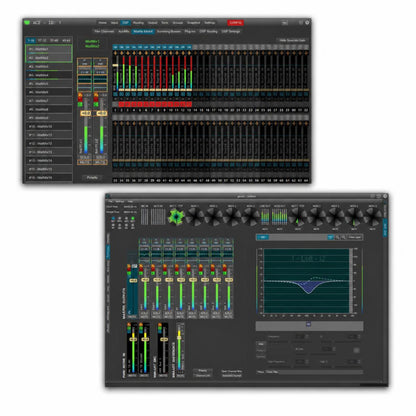Select the 33-48 channel range tab
The height and width of the screenshot is (416, 416).
tap(54, 40)
